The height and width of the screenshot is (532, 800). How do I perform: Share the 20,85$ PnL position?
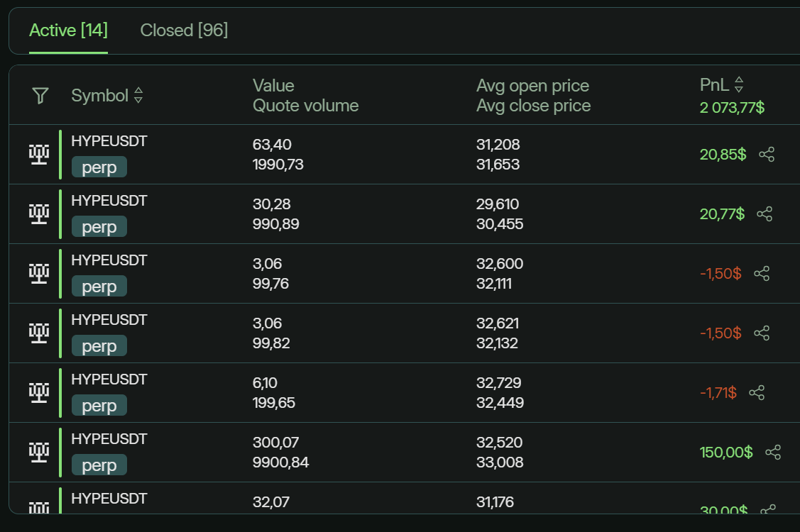[x=767, y=155]
